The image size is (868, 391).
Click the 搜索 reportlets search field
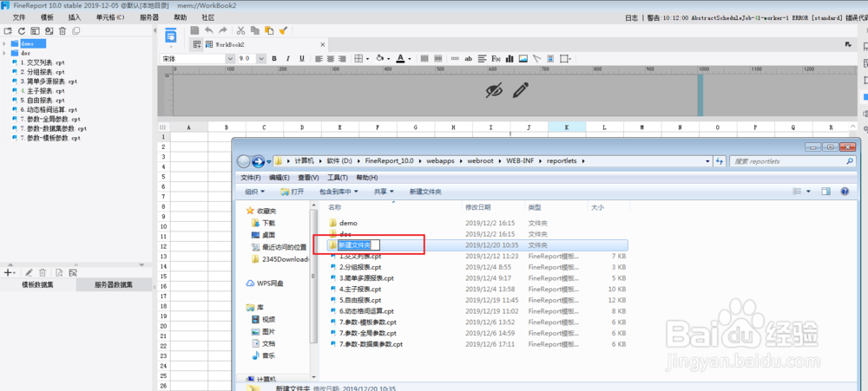click(x=792, y=161)
